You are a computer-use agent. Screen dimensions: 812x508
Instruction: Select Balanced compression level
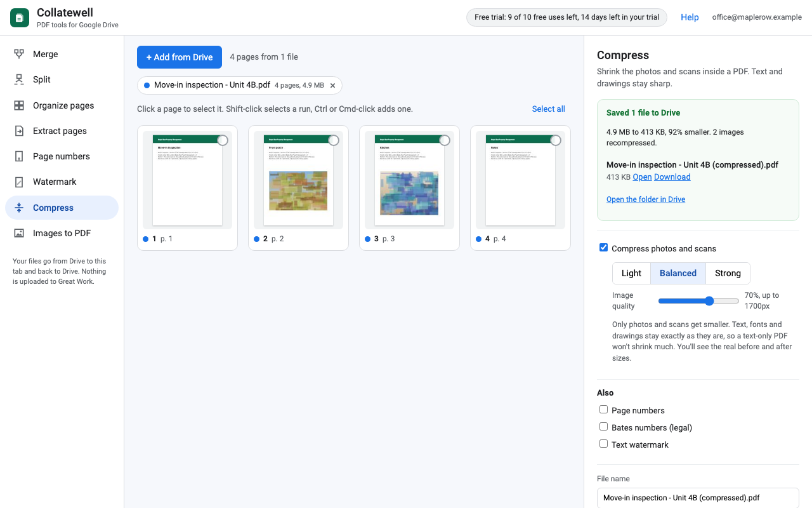click(x=678, y=273)
